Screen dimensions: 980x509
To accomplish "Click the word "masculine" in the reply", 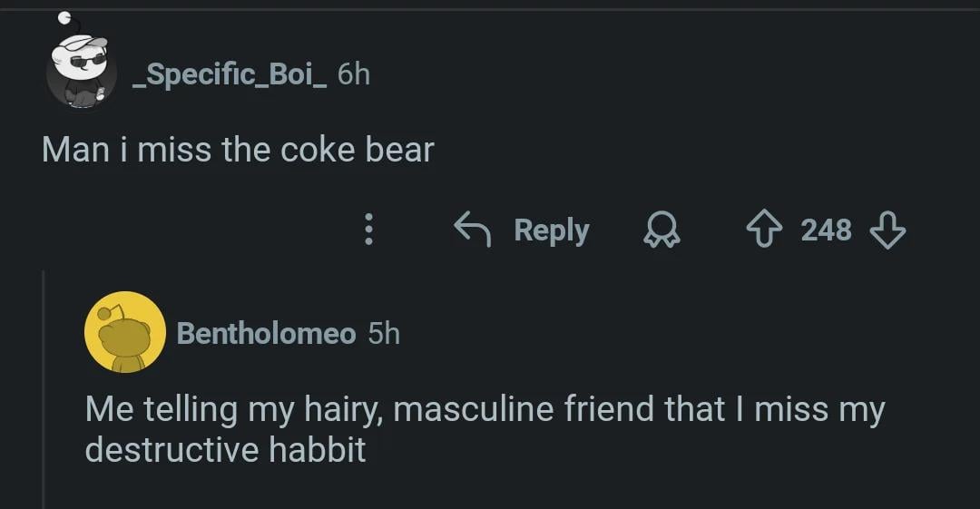I will pos(474,409).
